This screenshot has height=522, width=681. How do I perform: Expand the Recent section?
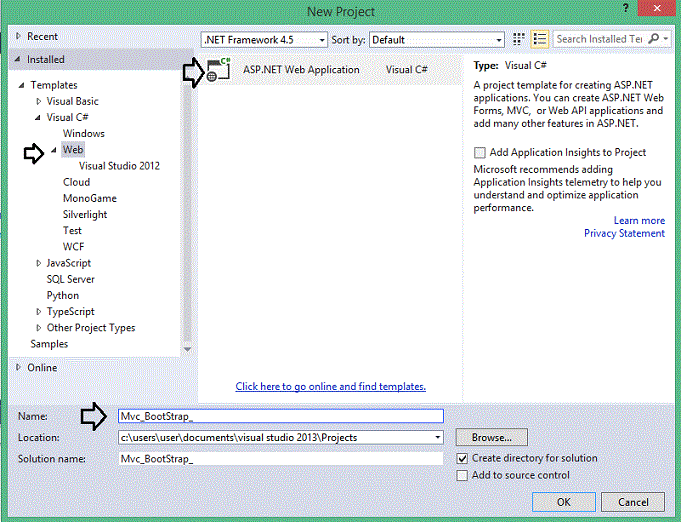18,36
